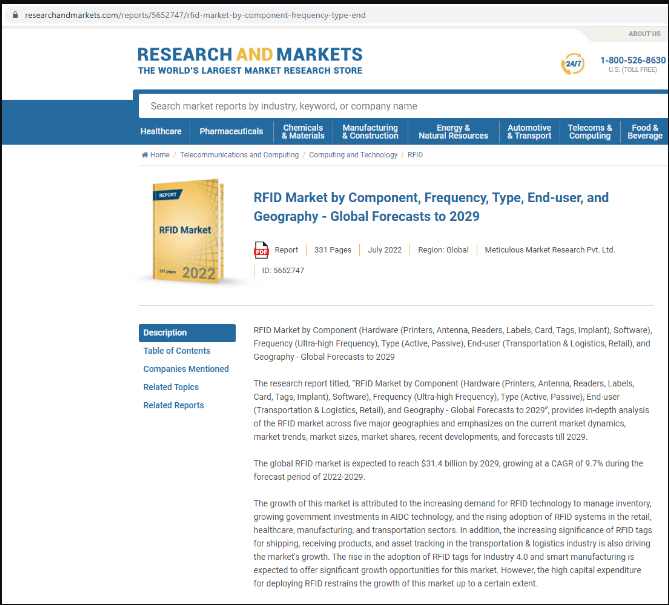Image resolution: width=669 pixels, height=605 pixels.
Task: Open Computing and Technology breadcrumb
Action: (x=353, y=154)
